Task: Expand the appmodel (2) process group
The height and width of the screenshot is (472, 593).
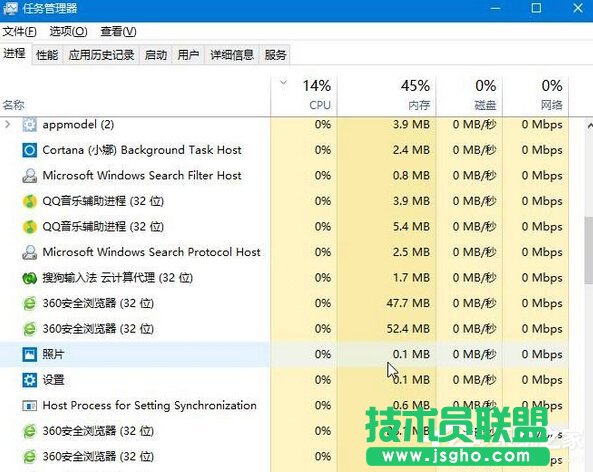Action: click(8, 124)
